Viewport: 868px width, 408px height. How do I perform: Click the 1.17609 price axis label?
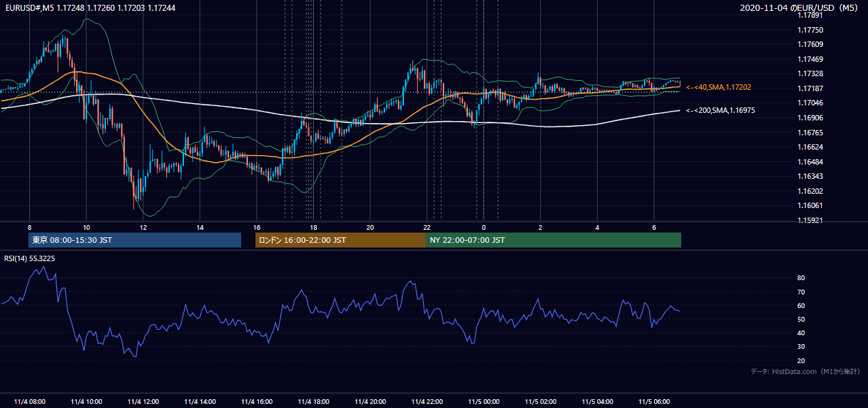tap(811, 45)
